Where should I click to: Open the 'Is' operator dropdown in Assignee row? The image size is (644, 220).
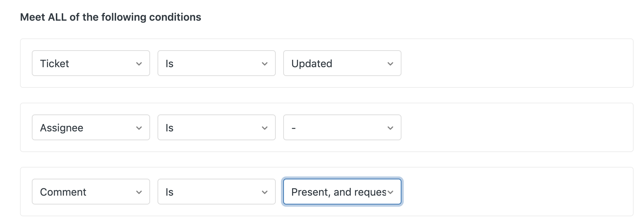(216, 127)
